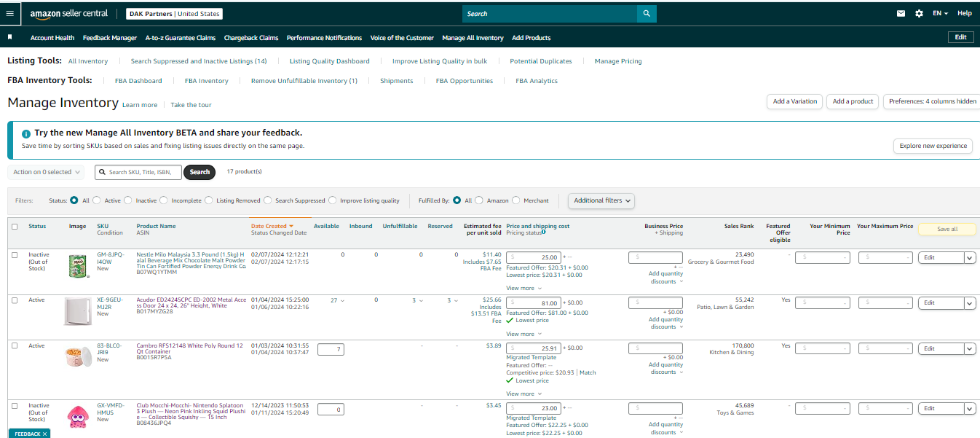Click the Cambro available quantity field showing 7

tap(331, 349)
